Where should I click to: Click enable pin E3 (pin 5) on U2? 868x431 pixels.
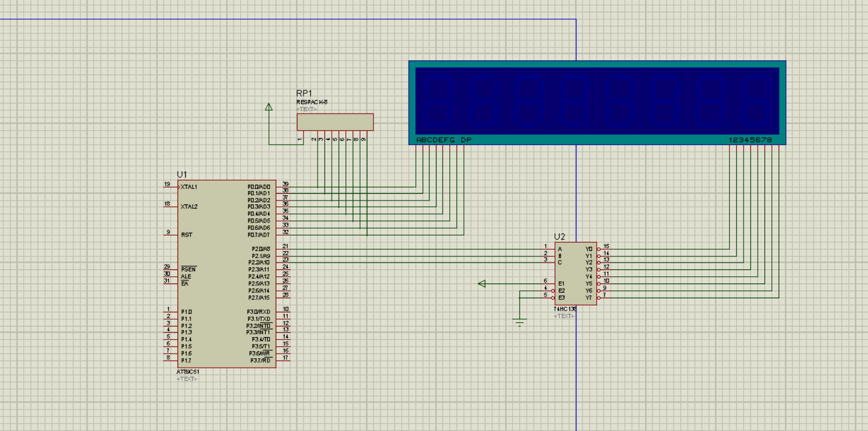point(548,297)
